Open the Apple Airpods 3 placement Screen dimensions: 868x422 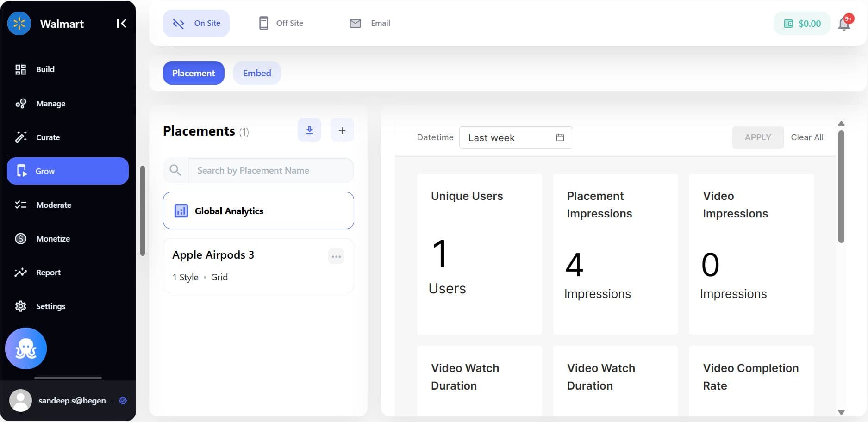coord(258,266)
